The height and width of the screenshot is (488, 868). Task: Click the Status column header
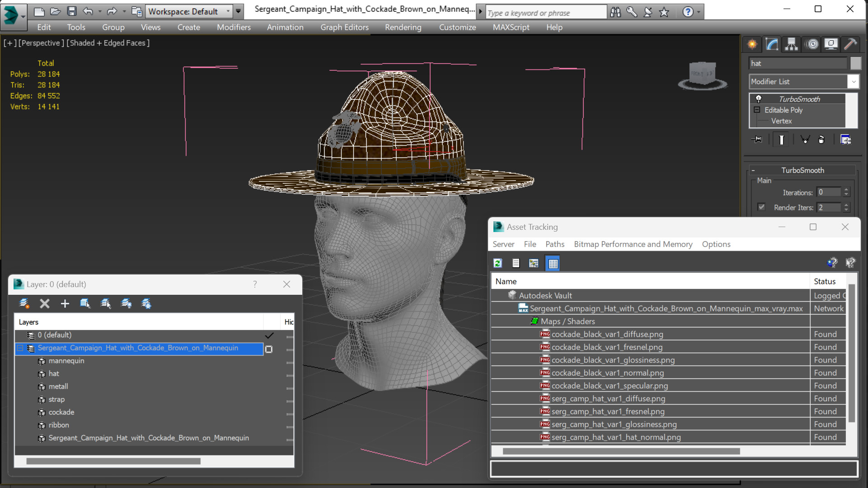tap(825, 281)
